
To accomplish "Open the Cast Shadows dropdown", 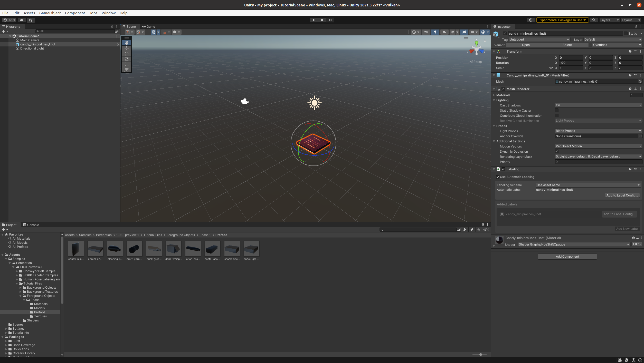I will [x=598, y=105].
